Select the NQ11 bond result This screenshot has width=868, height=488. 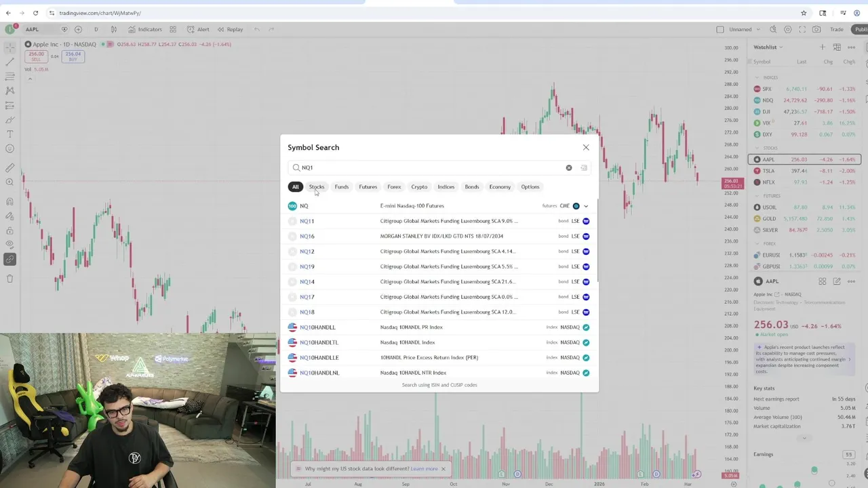(439, 221)
